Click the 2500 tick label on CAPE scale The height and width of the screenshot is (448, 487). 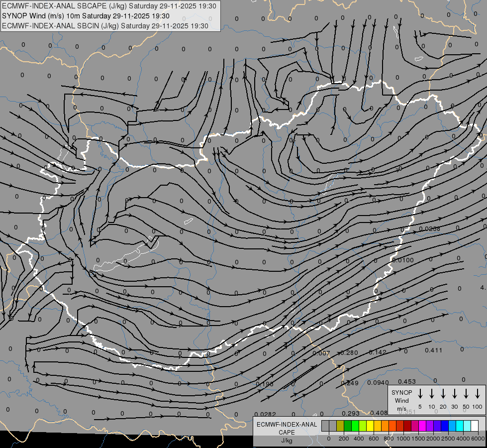coord(448,439)
